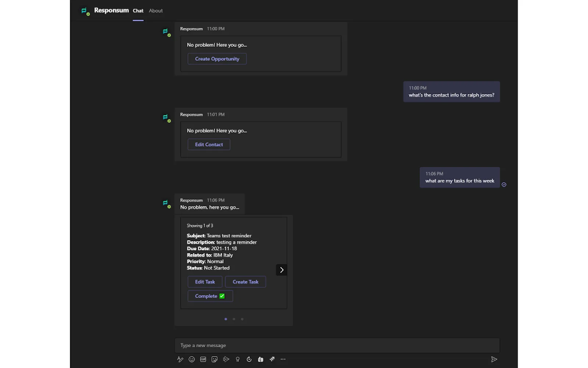The image size is (588, 368).
Task: Show the next task card with the arrow
Action: [x=282, y=270]
